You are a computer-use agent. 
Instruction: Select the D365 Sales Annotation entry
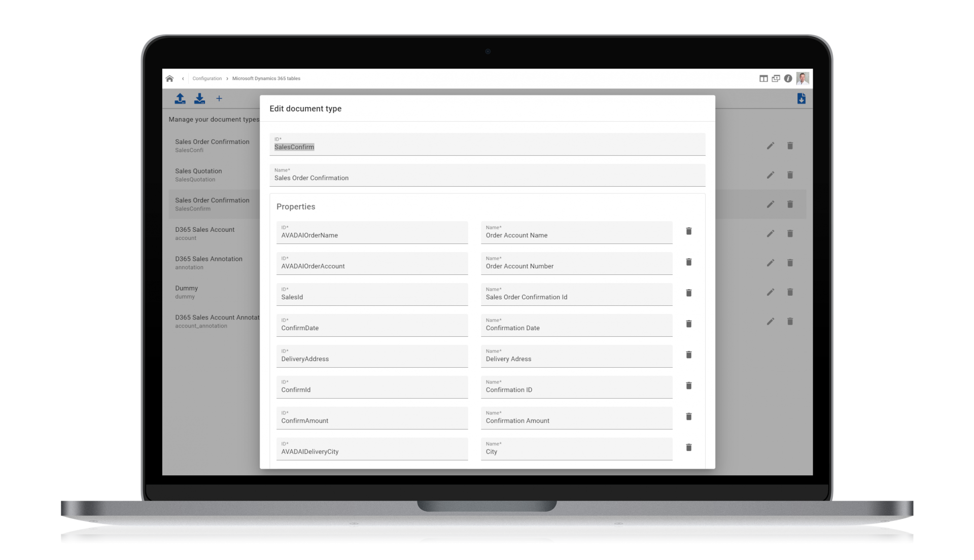(208, 262)
